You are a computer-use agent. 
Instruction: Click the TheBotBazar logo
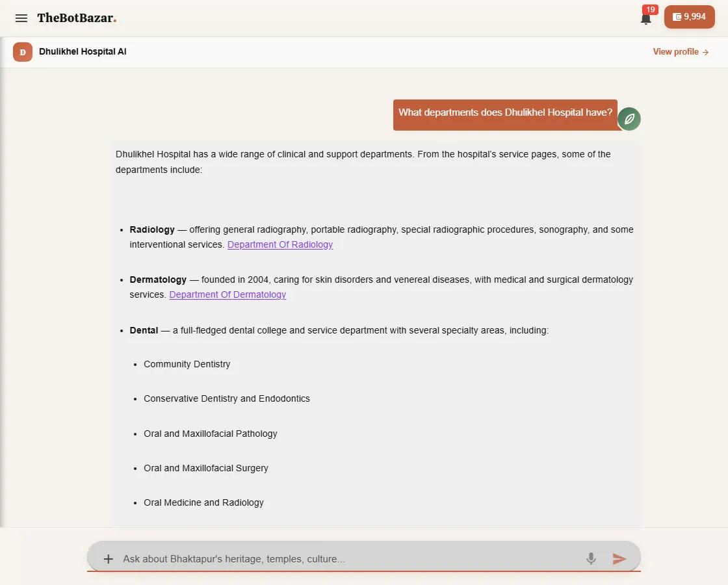pyautogui.click(x=77, y=18)
